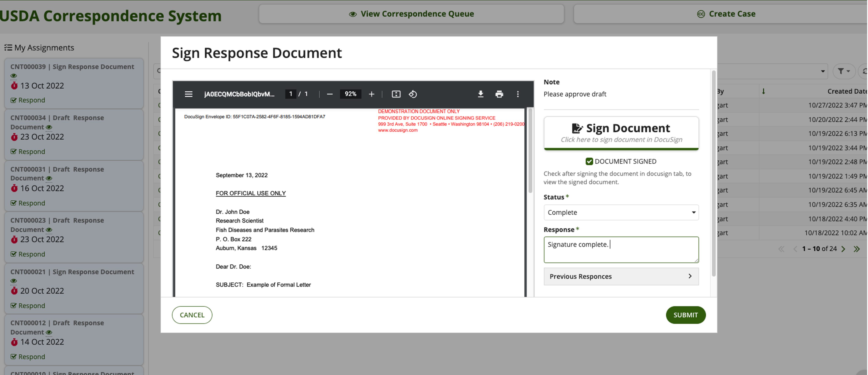Click the fit to page icon
This screenshot has width=868, height=375.
tap(396, 94)
